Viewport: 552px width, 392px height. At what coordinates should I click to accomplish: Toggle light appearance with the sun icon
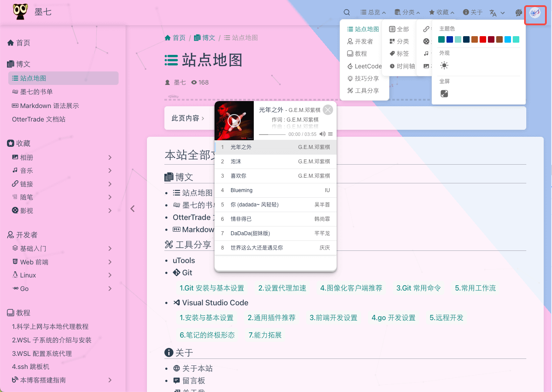tap(444, 65)
